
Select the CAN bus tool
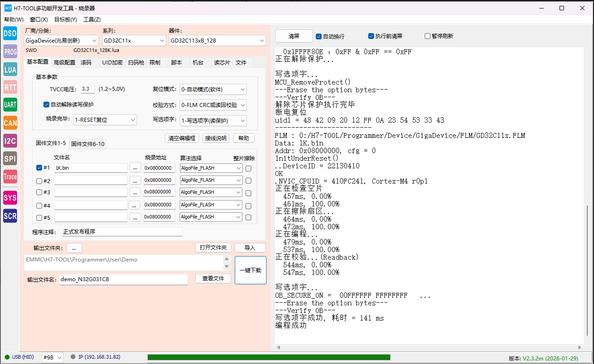point(10,123)
